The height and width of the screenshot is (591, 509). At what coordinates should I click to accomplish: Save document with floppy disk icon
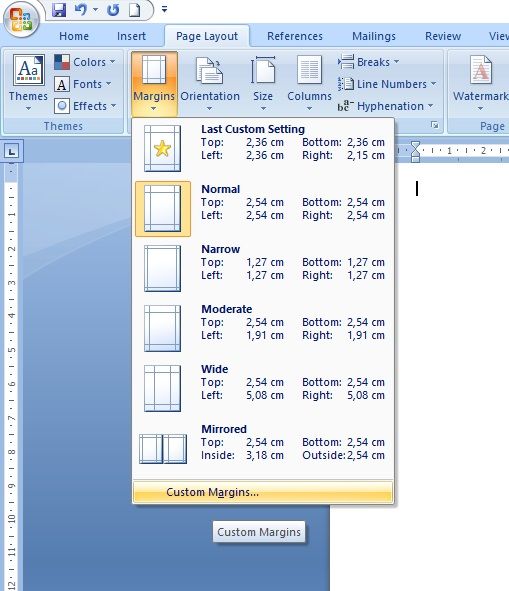pos(59,9)
